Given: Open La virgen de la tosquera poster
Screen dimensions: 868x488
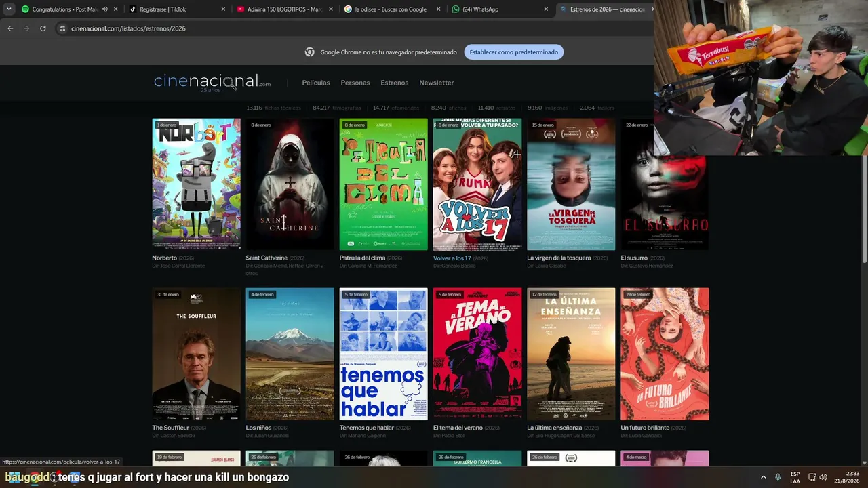Looking at the screenshot, I should point(571,184).
